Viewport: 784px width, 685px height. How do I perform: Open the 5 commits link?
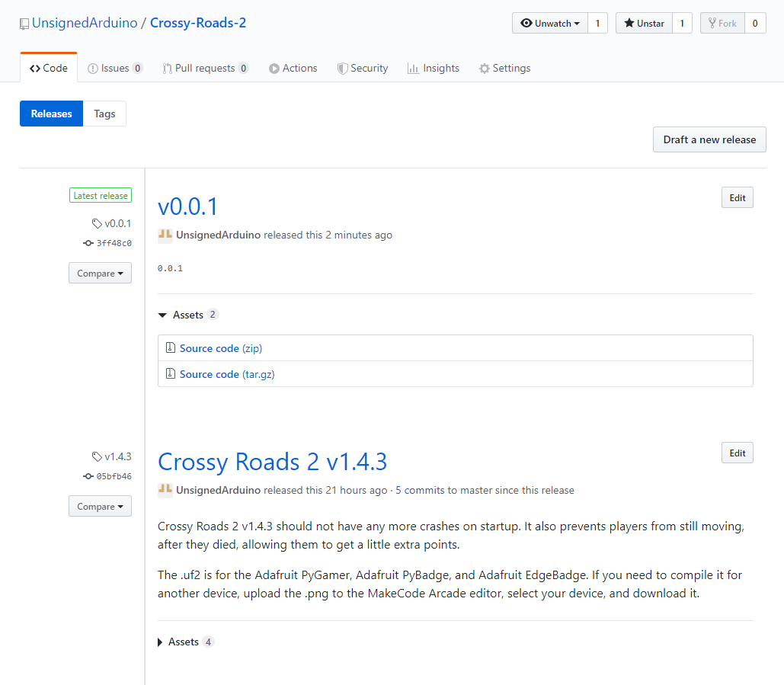tap(420, 490)
